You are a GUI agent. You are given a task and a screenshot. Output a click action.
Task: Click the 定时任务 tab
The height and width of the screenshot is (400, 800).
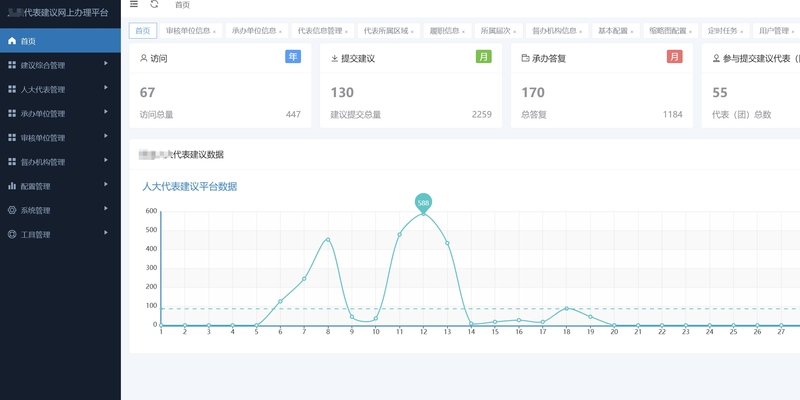pos(719,31)
